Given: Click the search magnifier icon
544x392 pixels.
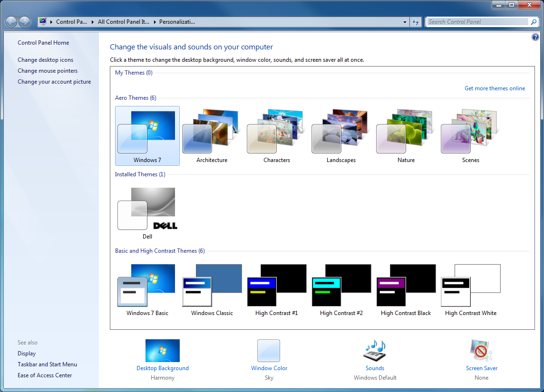Looking at the screenshot, I should (534, 22).
